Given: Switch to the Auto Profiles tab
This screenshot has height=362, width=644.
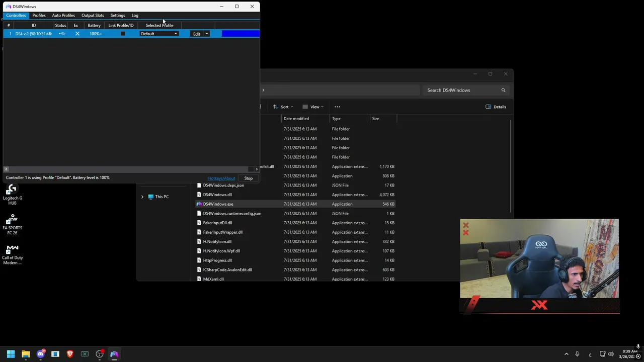Looking at the screenshot, I should click(63, 15).
